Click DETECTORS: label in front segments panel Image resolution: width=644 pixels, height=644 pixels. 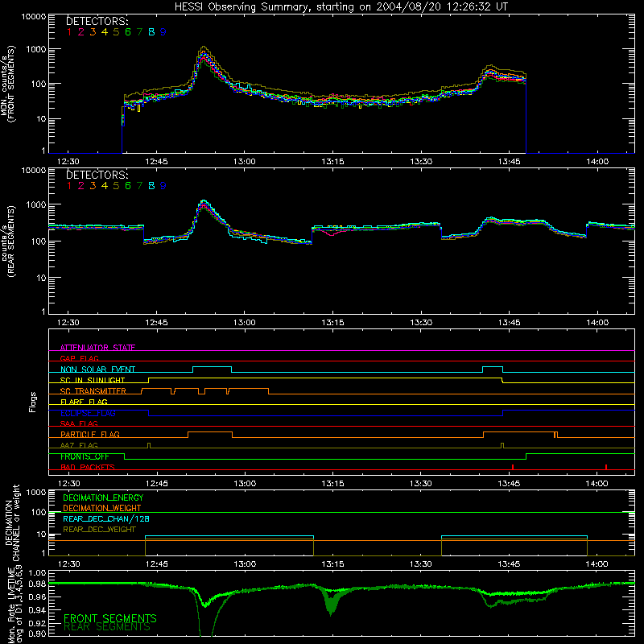point(97,21)
